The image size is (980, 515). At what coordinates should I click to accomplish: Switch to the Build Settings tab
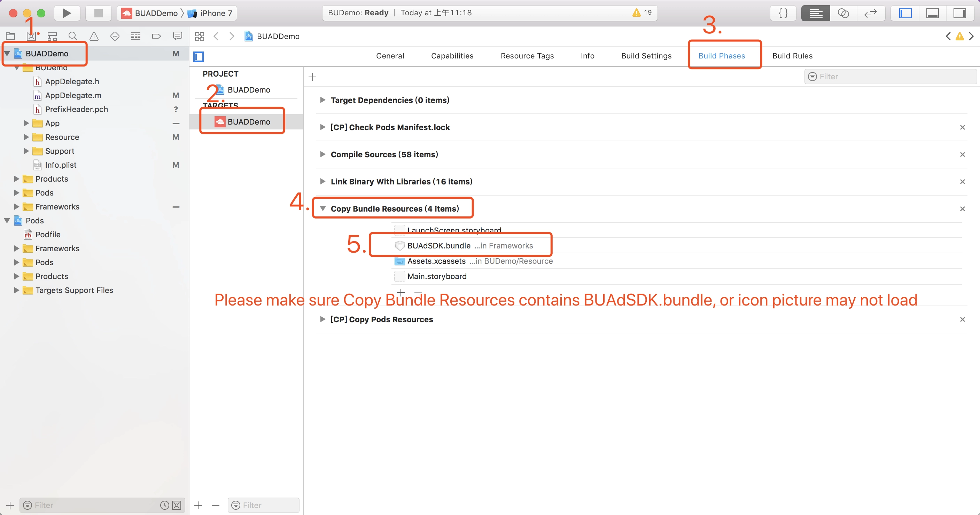click(646, 56)
